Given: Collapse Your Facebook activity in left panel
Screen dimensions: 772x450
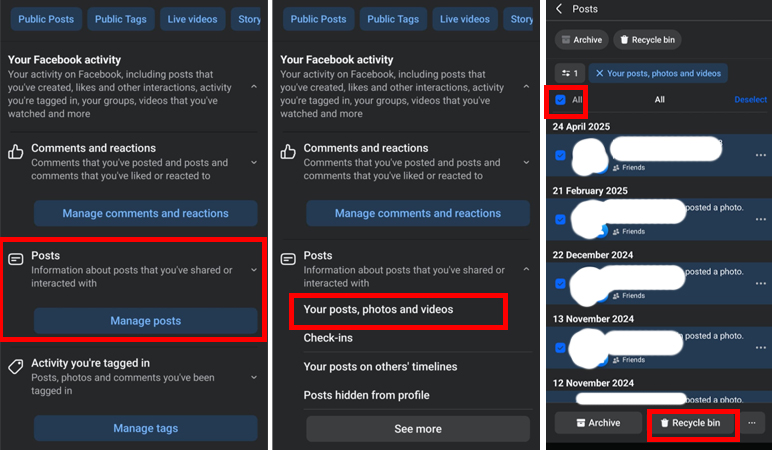Looking at the screenshot, I should (254, 87).
